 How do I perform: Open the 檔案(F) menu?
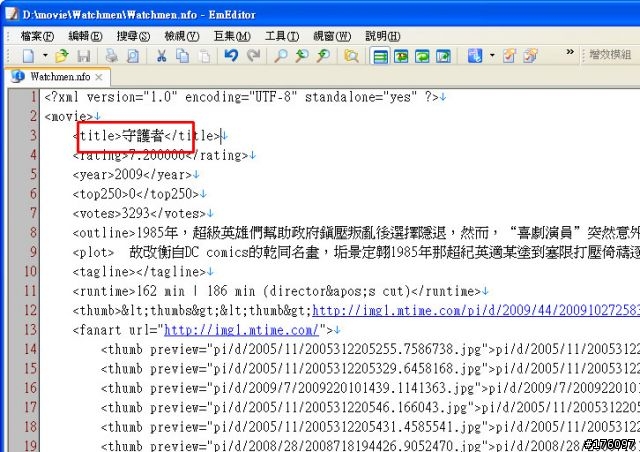(x=37, y=36)
